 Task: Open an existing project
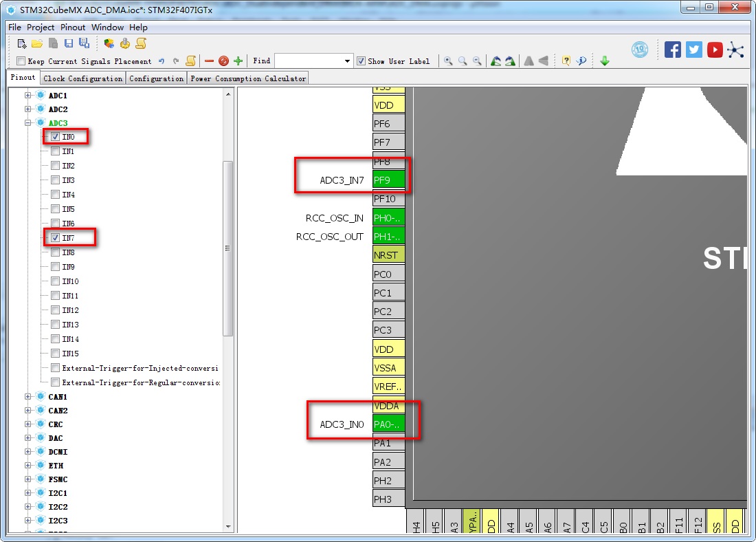37,43
